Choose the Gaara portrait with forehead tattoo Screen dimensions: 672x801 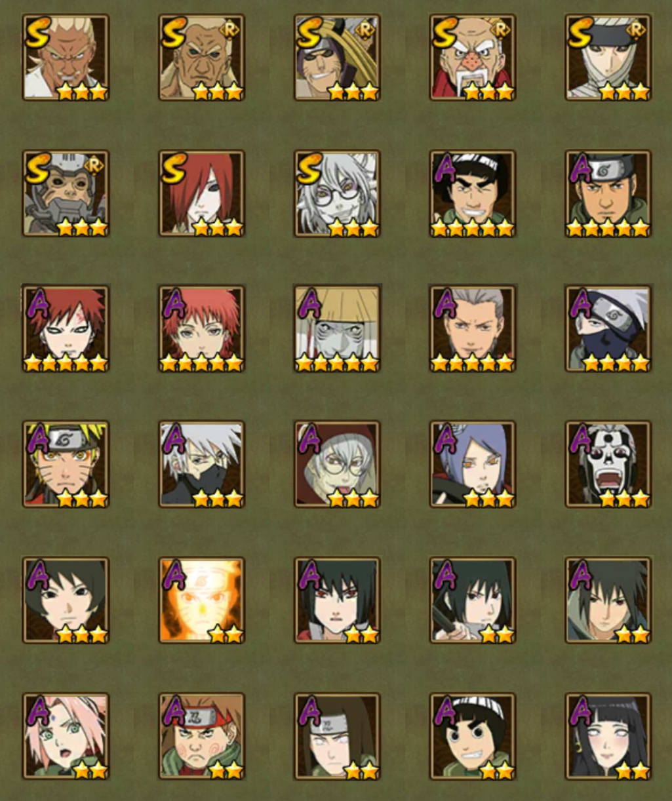(66, 328)
